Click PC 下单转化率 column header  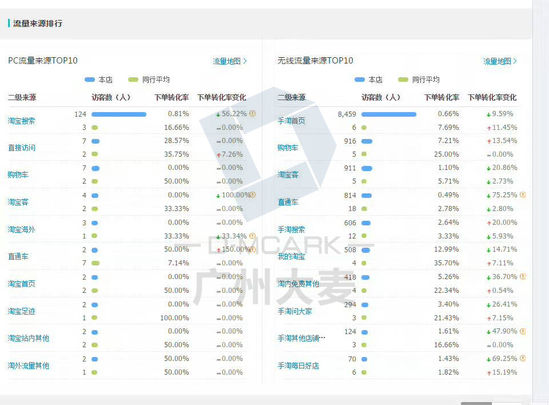[x=172, y=97]
